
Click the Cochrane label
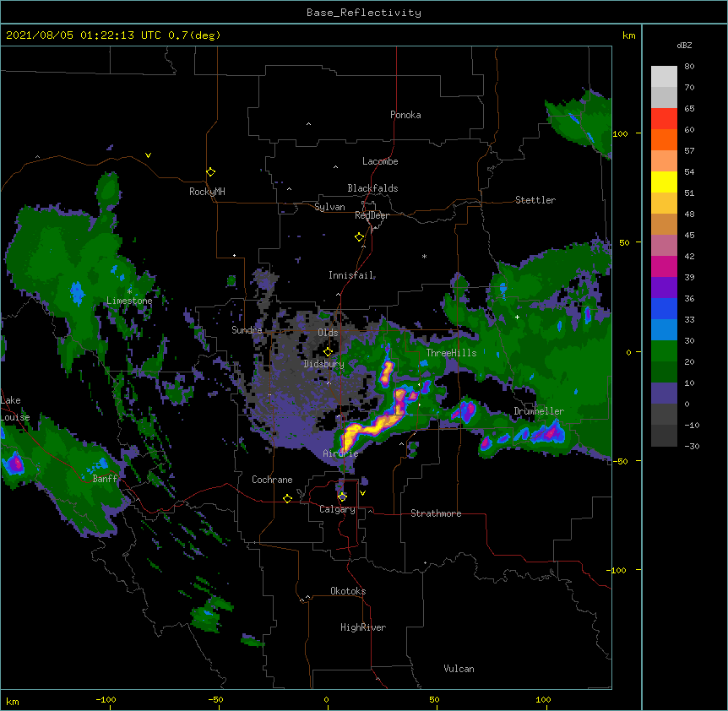(x=272, y=480)
